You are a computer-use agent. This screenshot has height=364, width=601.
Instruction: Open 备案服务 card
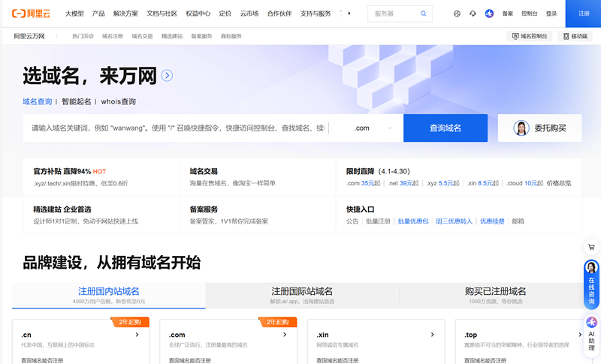(x=257, y=215)
